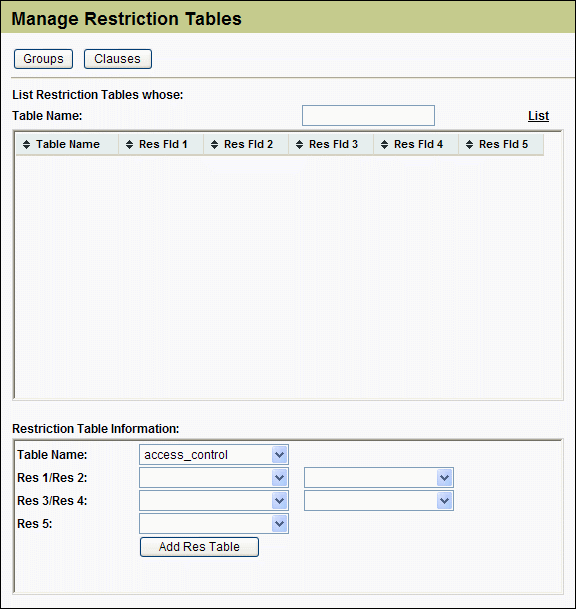Open the Groups page
Image resolution: width=576 pixels, height=609 pixels.
point(44,59)
